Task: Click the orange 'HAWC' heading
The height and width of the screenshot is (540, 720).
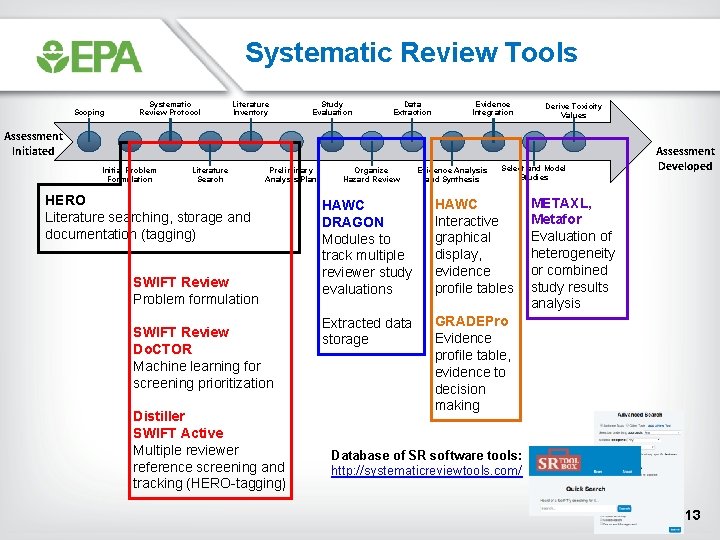Action: (456, 204)
